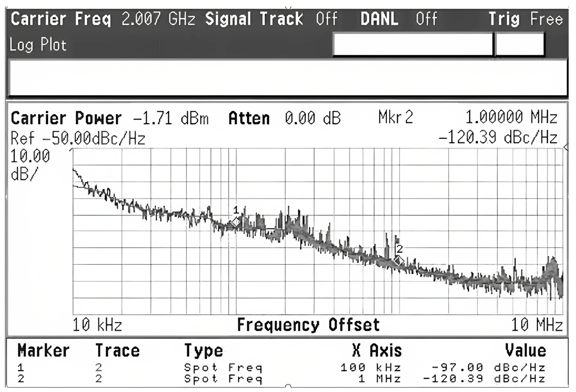Click the 10 kHz start offset label
Viewport: 576px width, 392px height.
pos(97,325)
